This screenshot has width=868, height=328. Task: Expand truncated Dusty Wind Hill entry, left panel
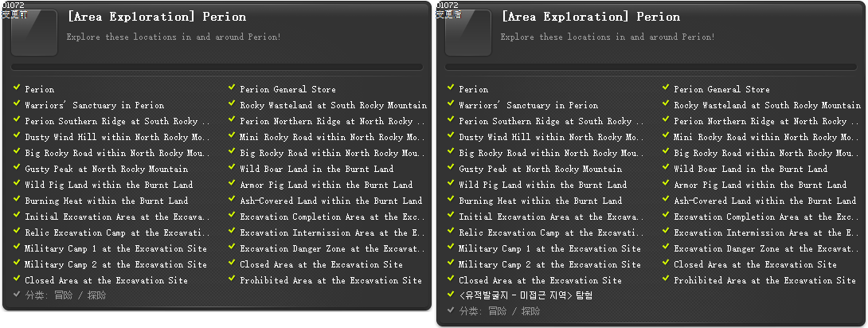116,137
